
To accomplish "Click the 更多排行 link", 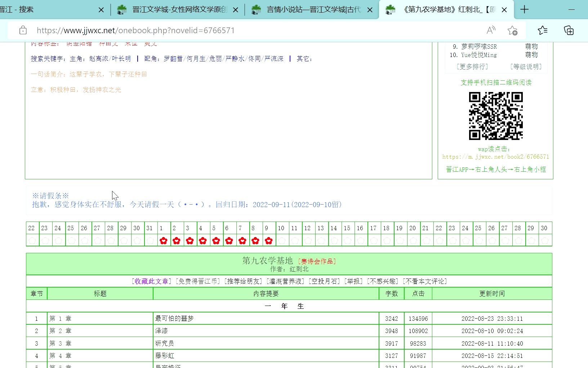I will pyautogui.click(x=472, y=67).
